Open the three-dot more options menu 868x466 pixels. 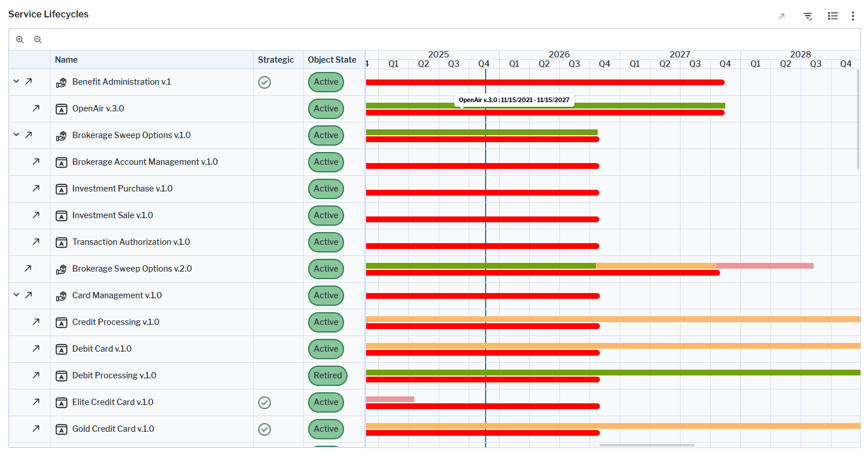click(852, 16)
